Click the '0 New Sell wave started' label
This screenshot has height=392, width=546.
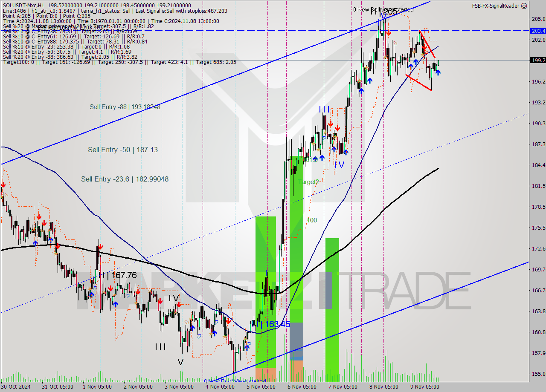point(383,9)
